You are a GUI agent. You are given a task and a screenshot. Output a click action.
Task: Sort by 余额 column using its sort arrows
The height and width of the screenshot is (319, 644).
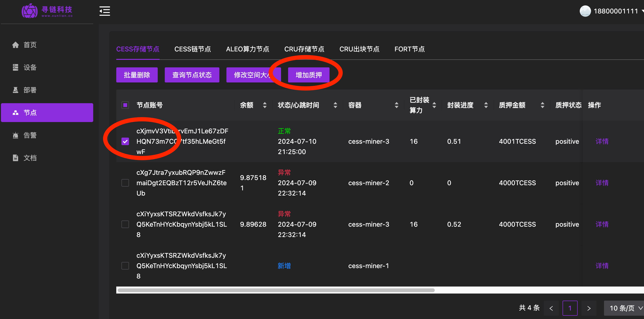[x=265, y=105]
